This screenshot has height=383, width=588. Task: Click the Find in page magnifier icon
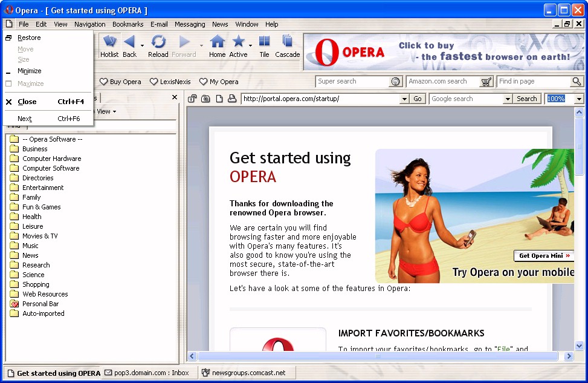(577, 81)
